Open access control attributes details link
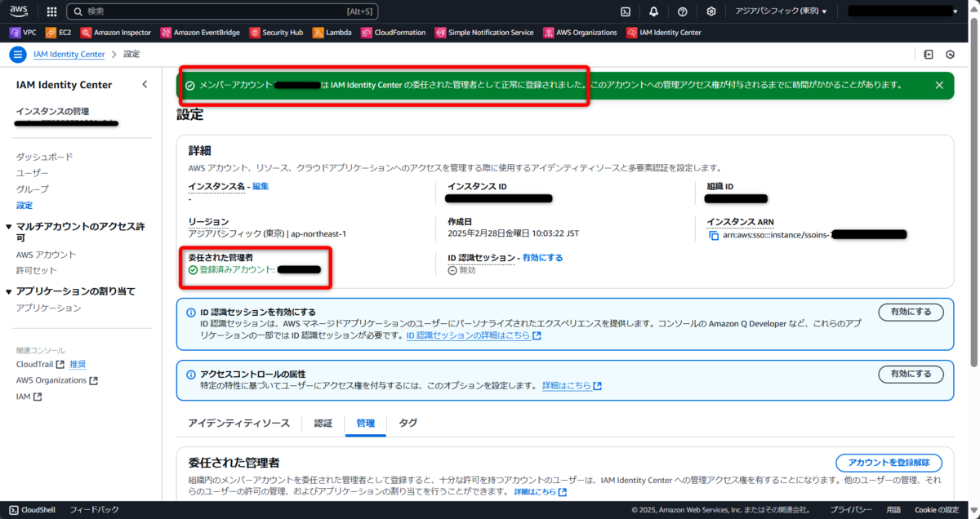 (x=572, y=385)
